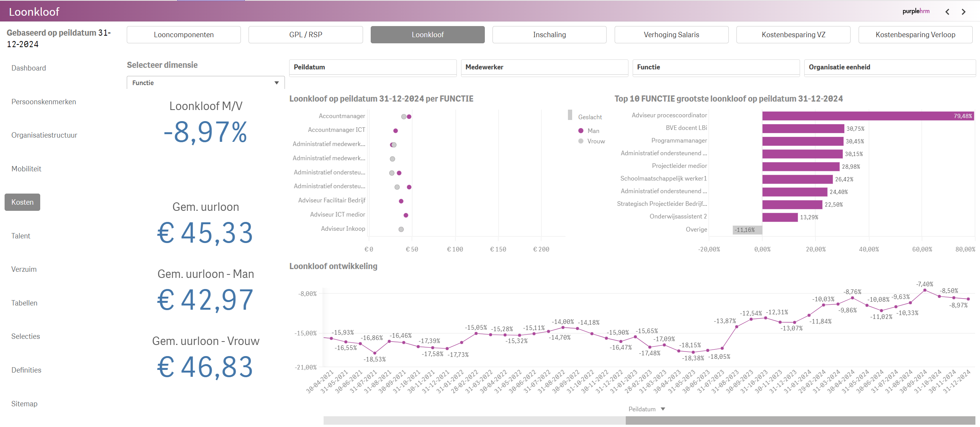Click the timeline horizontal scrollbar handle
Viewport: 980px width, 427px height.
[800, 420]
